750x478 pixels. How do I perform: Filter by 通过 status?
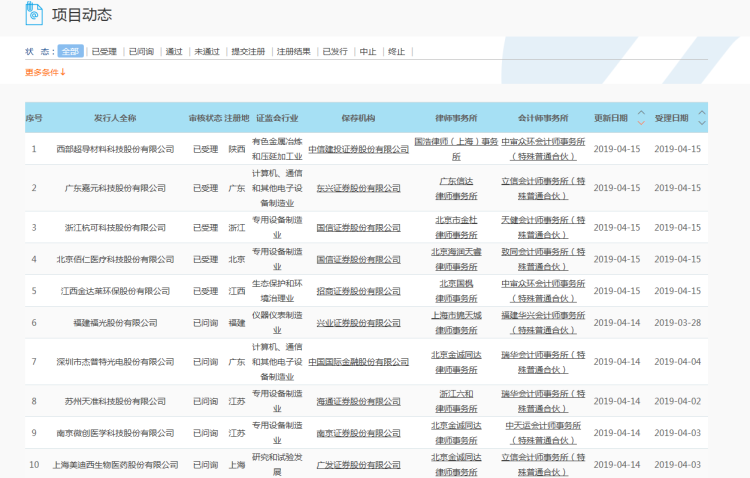tap(174, 52)
